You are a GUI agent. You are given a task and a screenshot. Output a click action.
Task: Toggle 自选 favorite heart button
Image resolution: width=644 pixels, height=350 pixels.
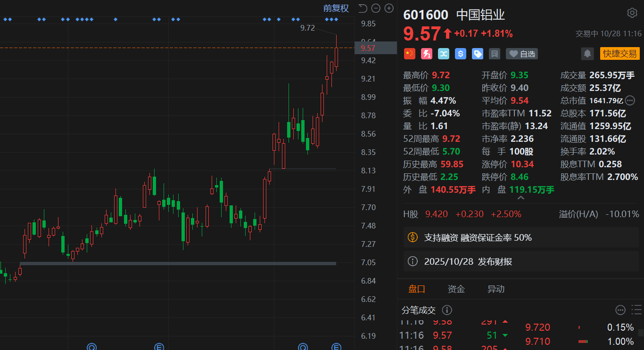coord(522,54)
